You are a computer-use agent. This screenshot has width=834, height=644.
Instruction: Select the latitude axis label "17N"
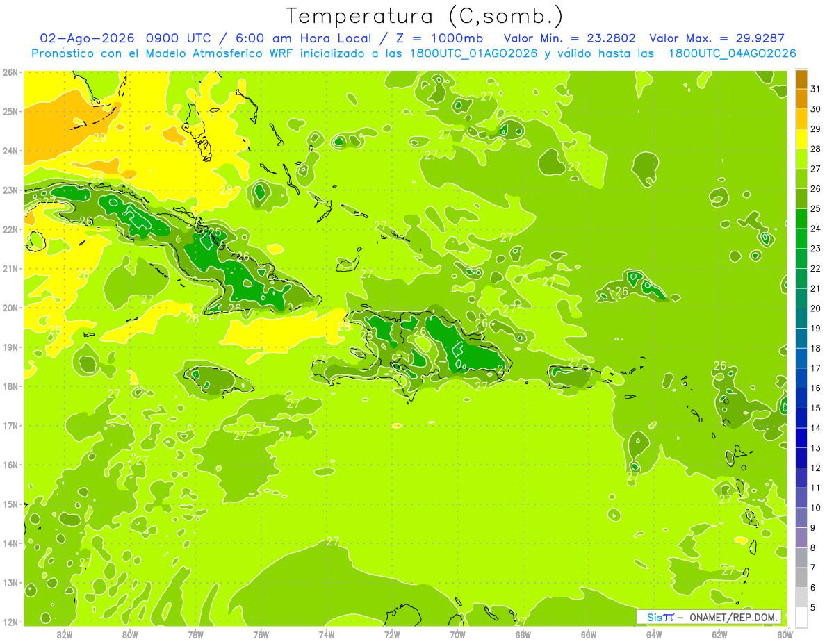tap(10, 425)
